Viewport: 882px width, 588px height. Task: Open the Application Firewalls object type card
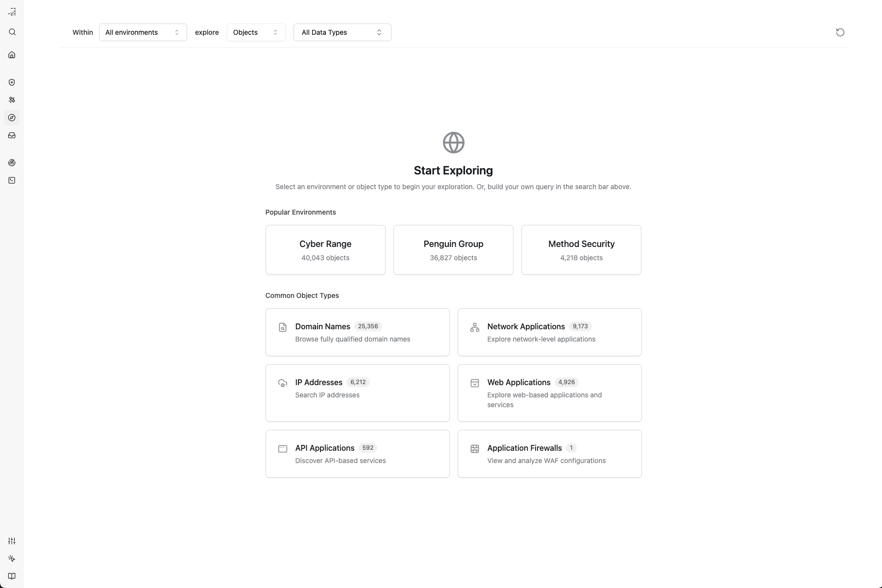tap(549, 454)
